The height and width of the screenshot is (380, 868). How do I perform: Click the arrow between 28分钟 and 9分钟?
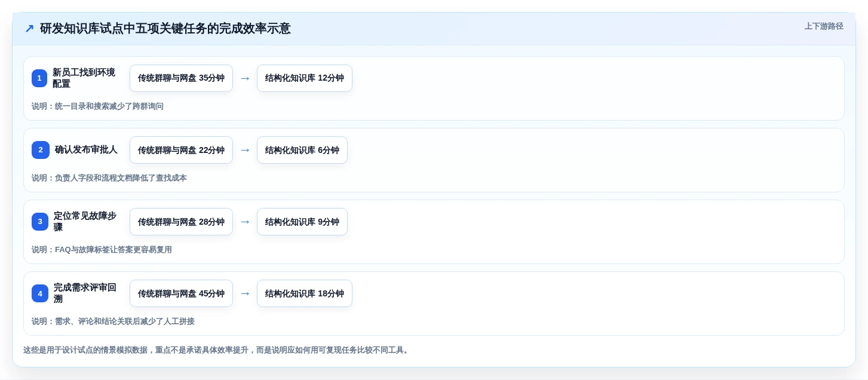245,222
